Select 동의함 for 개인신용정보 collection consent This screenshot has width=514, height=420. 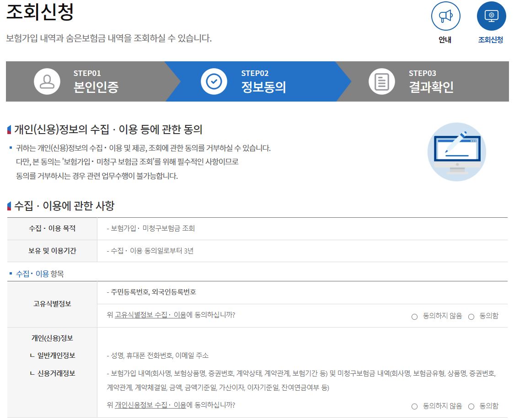coord(471,405)
